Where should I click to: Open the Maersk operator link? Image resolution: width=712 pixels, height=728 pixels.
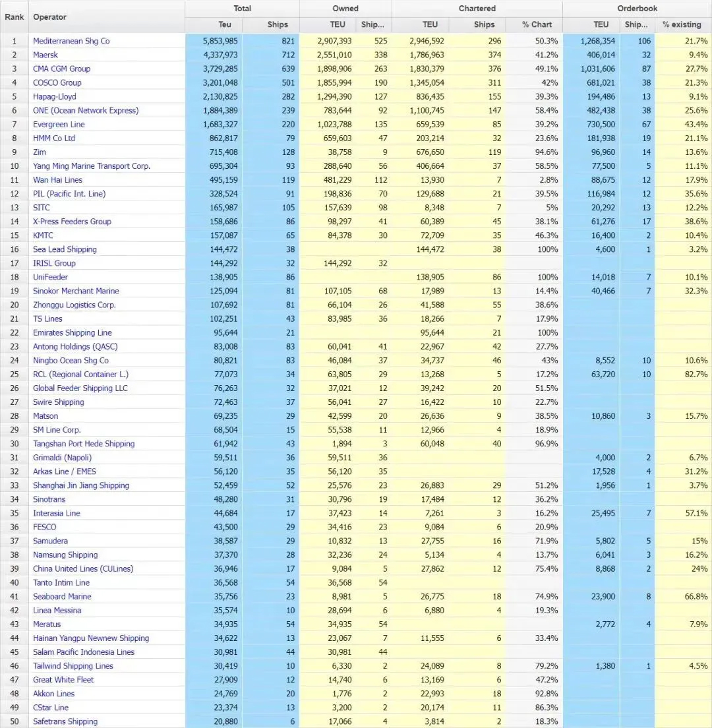coord(45,55)
